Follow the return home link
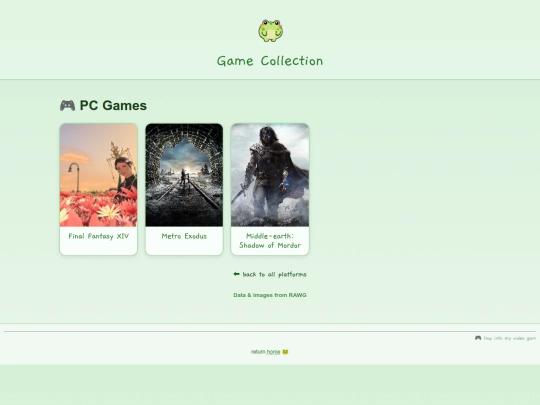Viewport: 540px width, 405px height. click(273, 352)
